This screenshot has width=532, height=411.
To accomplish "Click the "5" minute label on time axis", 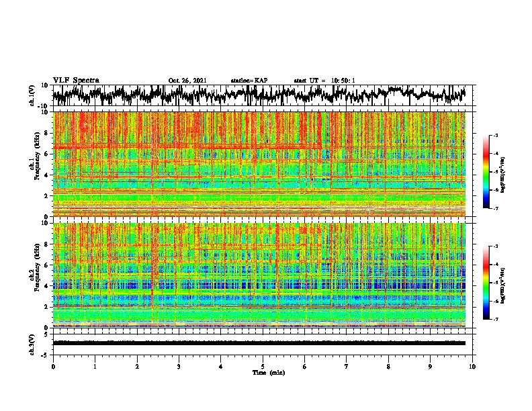I will tap(263, 367).
